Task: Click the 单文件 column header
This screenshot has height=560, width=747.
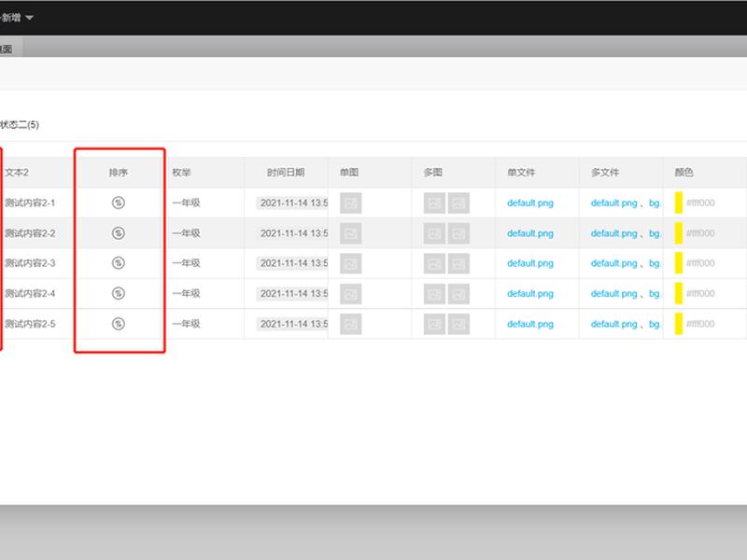Action: point(521,173)
